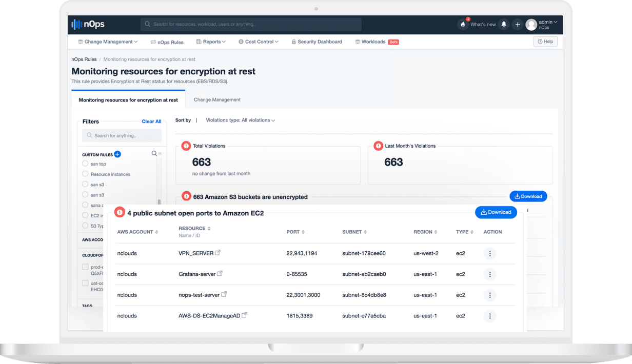Open nops-test-server external link icon
The image size is (632, 364).
tap(224, 294)
